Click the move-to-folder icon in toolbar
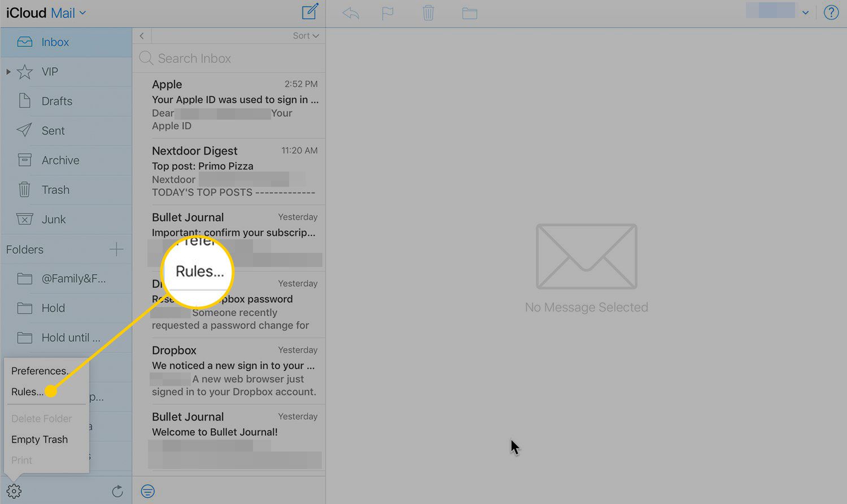The width and height of the screenshot is (847, 504). tap(470, 13)
